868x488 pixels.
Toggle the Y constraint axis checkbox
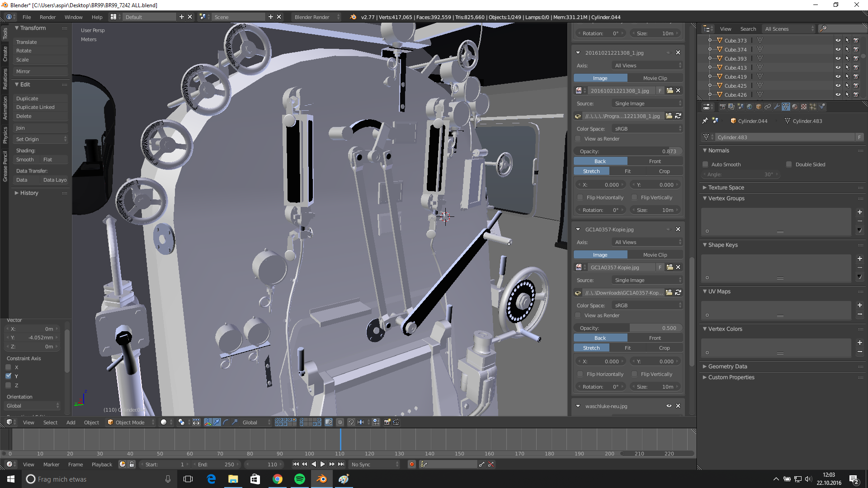(9, 376)
